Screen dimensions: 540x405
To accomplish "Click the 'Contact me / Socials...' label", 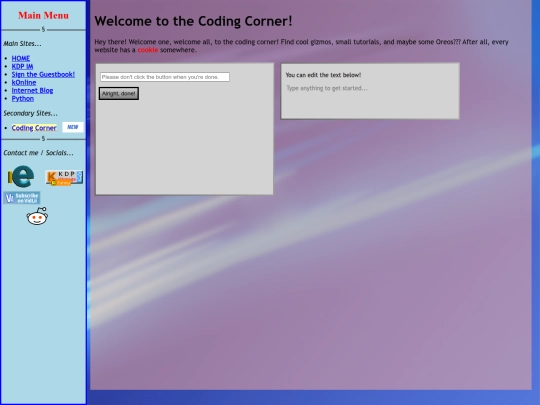I will point(38,153).
